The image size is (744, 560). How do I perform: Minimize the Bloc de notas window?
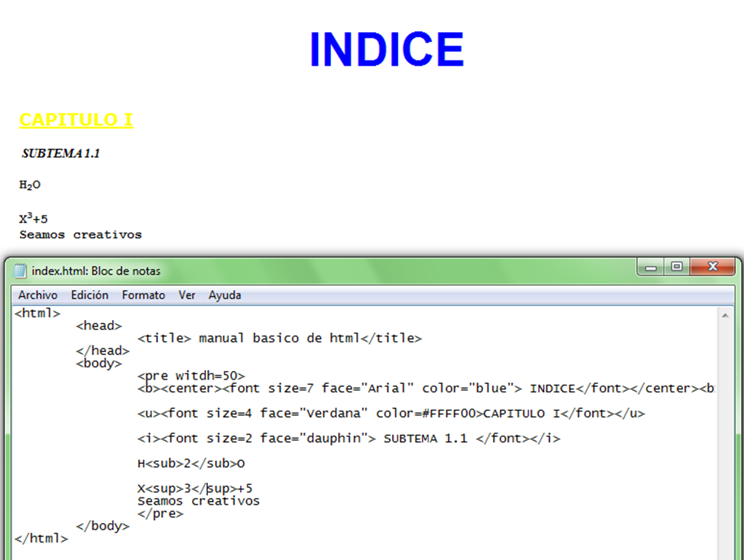pos(651,267)
